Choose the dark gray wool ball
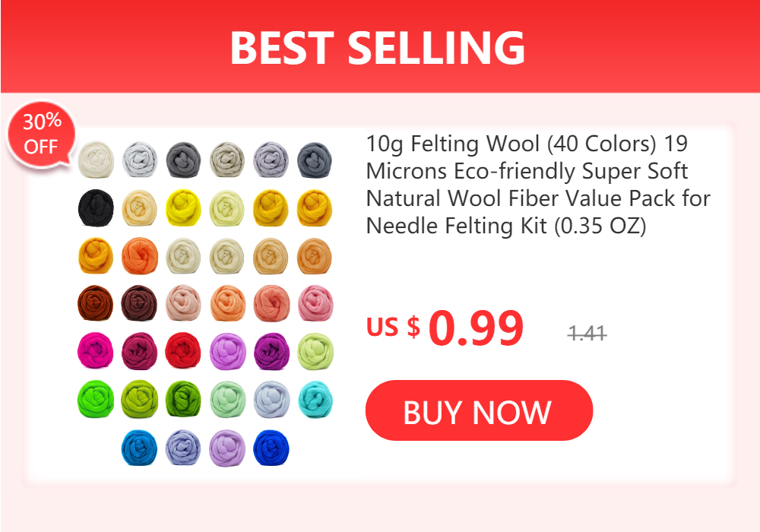 183,160
